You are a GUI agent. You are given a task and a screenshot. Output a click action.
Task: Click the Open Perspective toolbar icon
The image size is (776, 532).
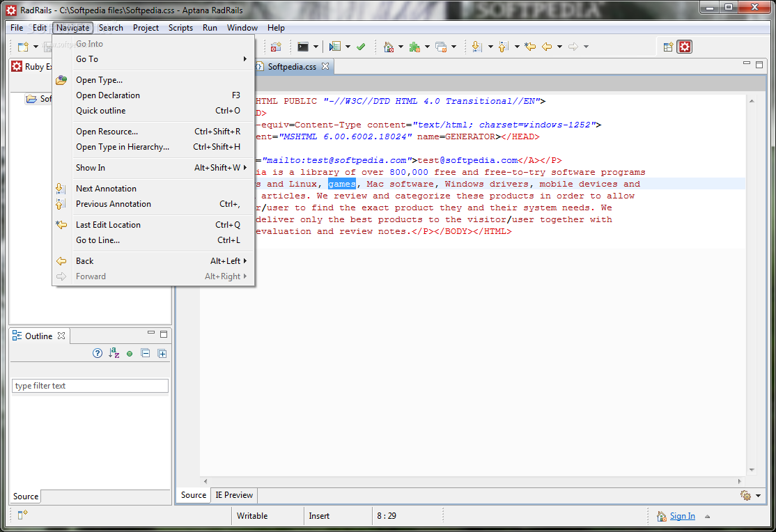668,47
